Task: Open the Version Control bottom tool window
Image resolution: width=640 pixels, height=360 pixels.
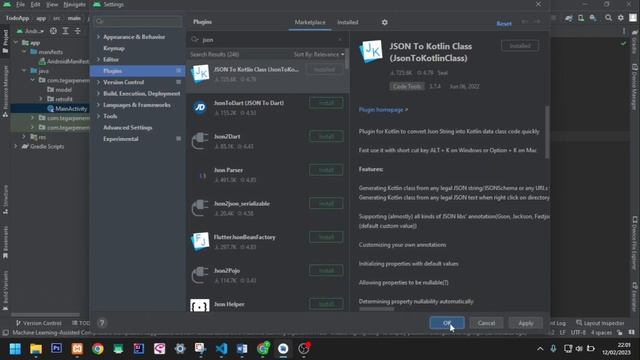Action: (x=38, y=323)
